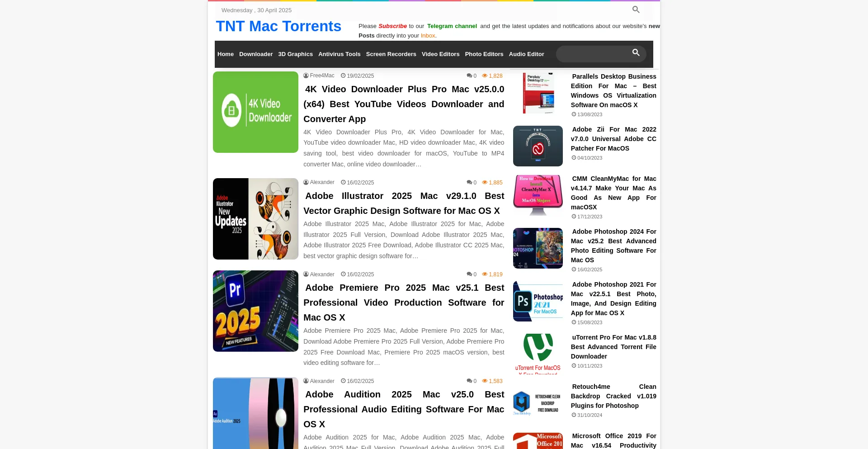868x449 pixels.
Task: Click the search magnifier icon at top bar
Action: point(636,9)
